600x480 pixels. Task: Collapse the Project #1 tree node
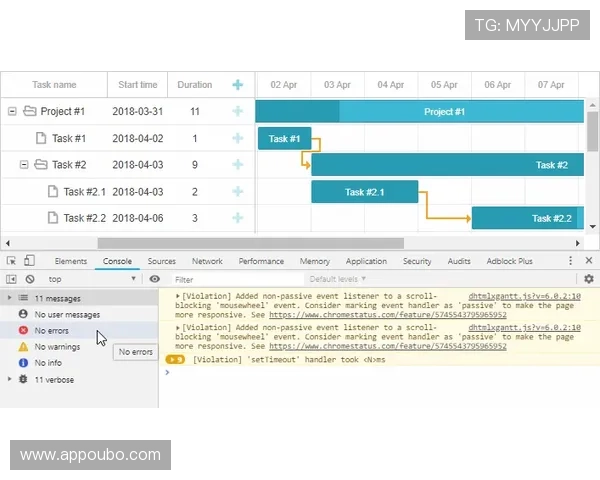click(12, 112)
